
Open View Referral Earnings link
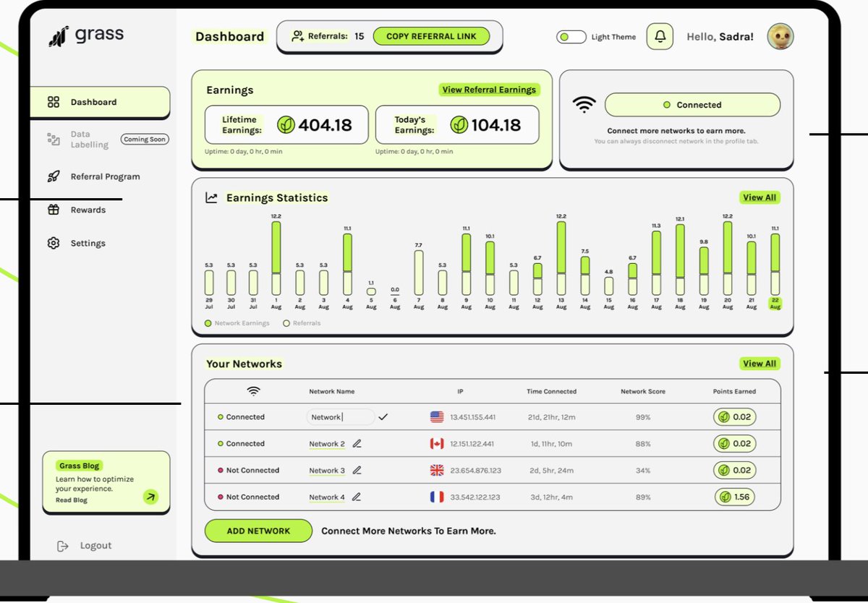(x=489, y=90)
